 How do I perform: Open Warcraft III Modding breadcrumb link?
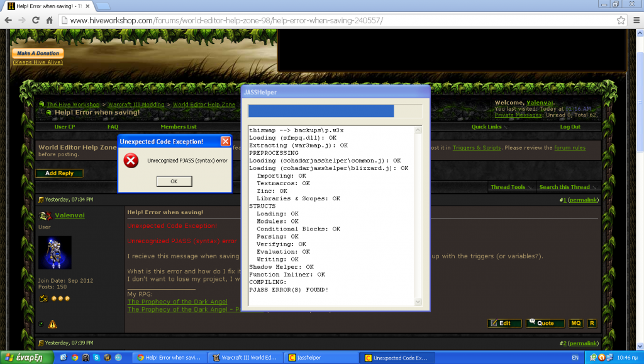pos(136,105)
